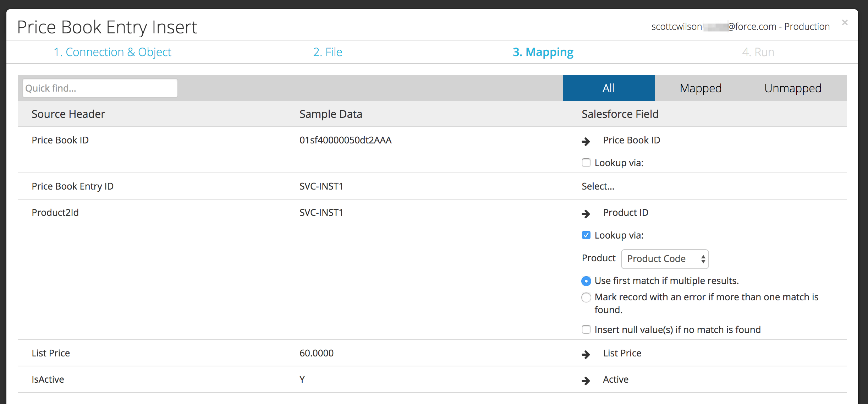Filter to Unmapped fields only
This screenshot has width=868, height=404.
coord(793,88)
